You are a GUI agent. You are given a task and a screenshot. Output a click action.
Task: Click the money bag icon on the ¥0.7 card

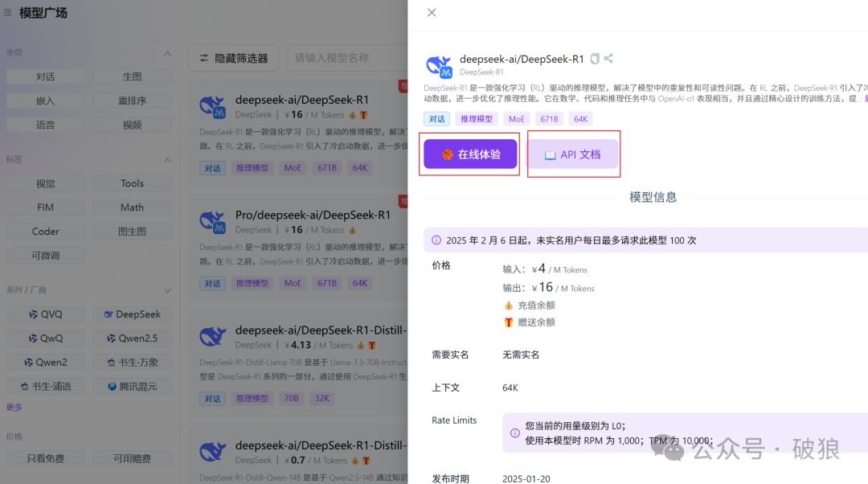point(355,460)
